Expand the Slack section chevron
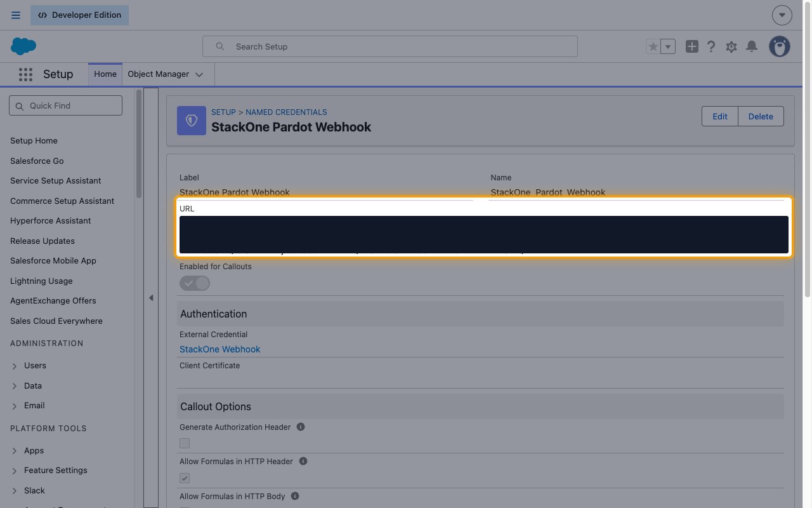Screen dimensions: 812x508 pos(15,491)
